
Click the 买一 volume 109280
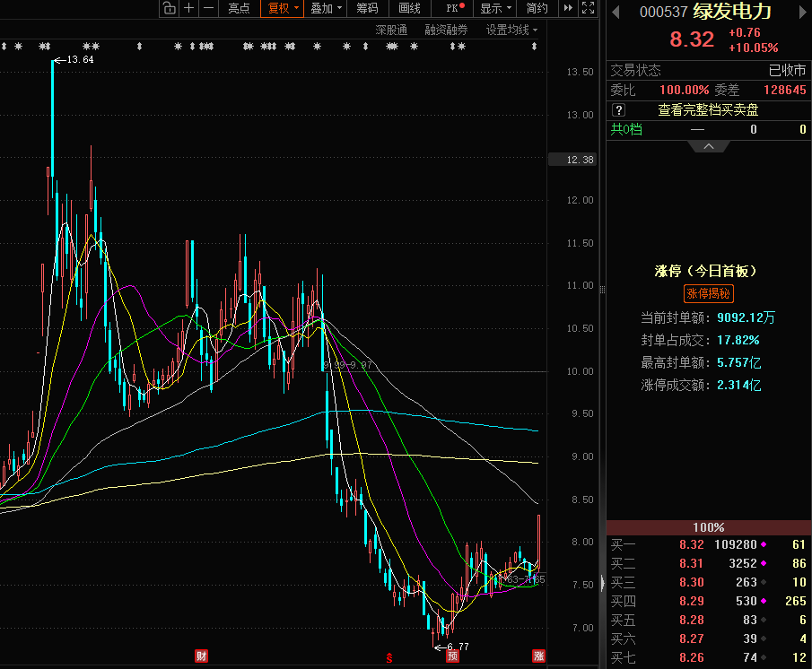[x=736, y=545]
